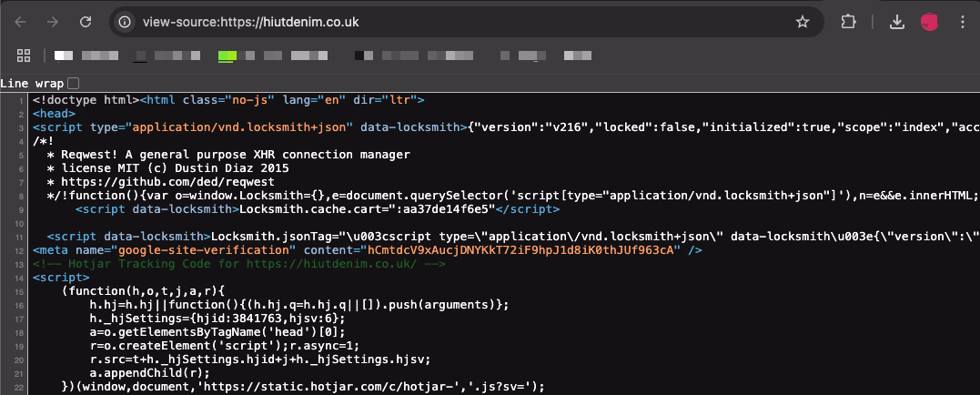Image resolution: width=980 pixels, height=395 pixels.
Task: Open Chrome's three-dot menu
Action: pos(963,23)
